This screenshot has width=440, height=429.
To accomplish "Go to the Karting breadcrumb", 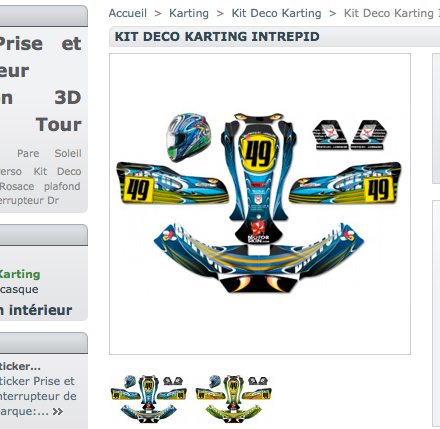I will [189, 13].
